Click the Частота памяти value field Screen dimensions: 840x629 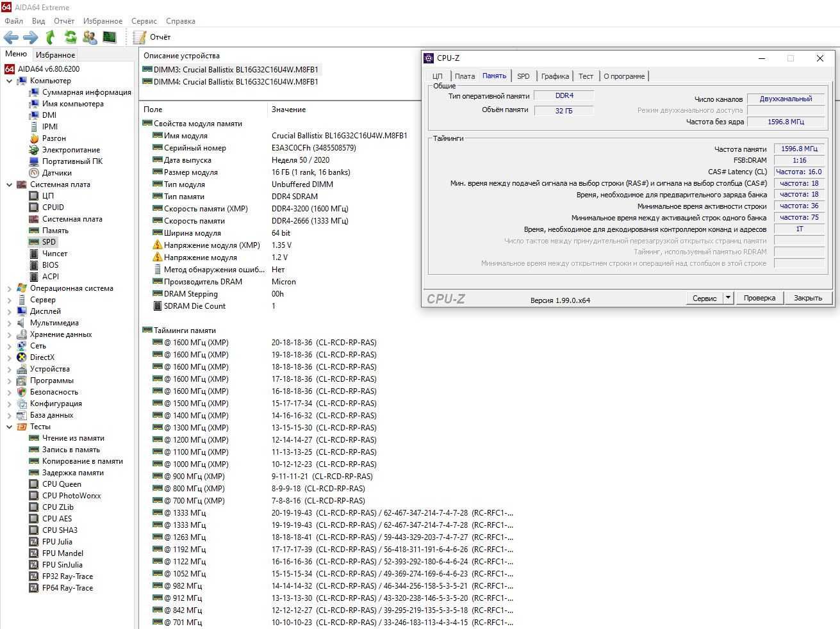(799, 149)
